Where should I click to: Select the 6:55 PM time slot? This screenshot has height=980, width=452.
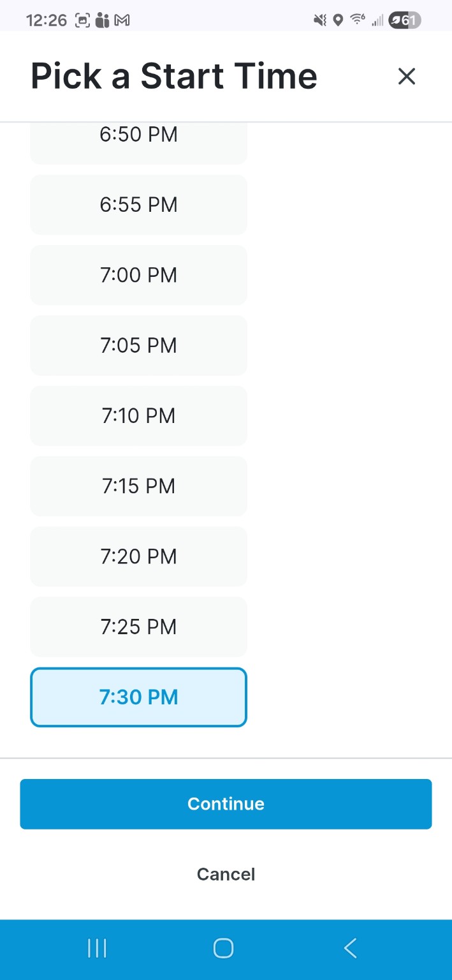[138, 205]
